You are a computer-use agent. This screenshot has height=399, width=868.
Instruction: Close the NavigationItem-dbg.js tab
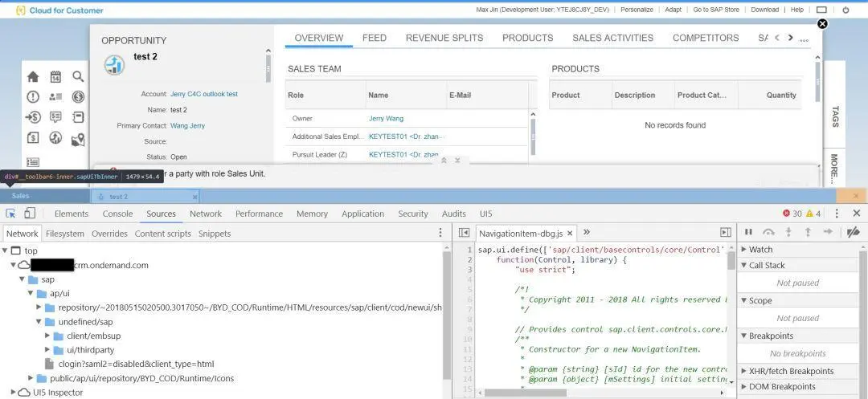(x=570, y=234)
